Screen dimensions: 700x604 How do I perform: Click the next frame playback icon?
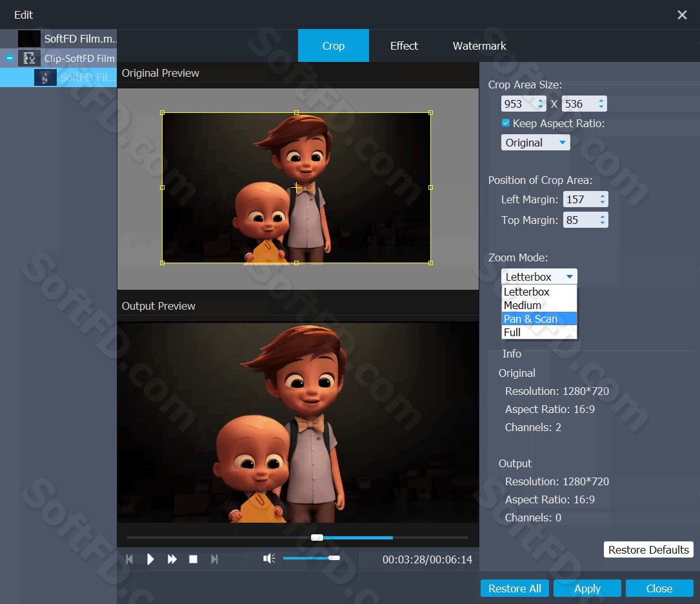[214, 559]
